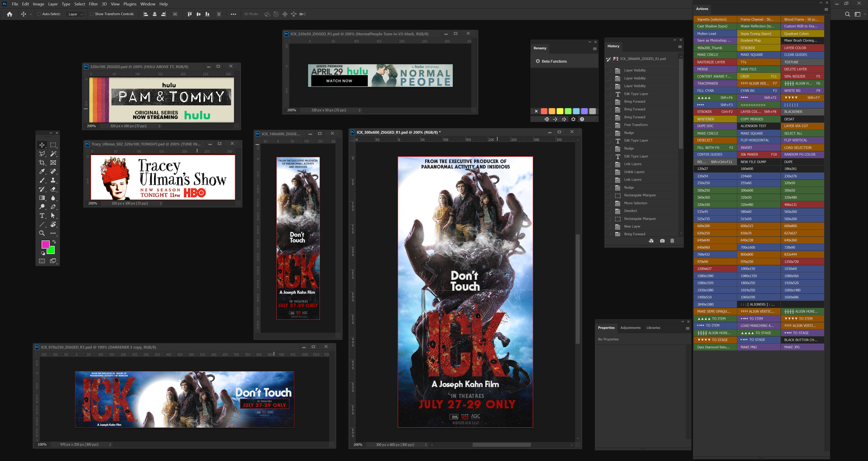The height and width of the screenshot is (461, 868).
Task: Toggle history brush source for Move Selection
Action: point(609,203)
